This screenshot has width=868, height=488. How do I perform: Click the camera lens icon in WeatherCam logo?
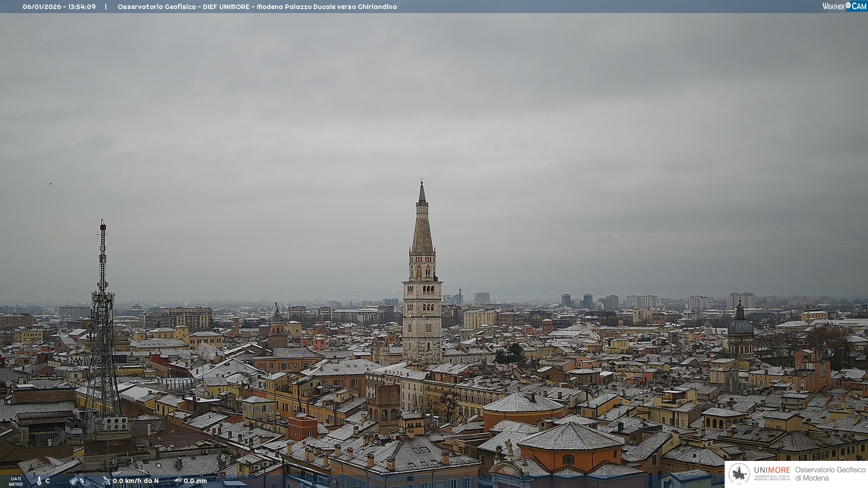point(848,5)
